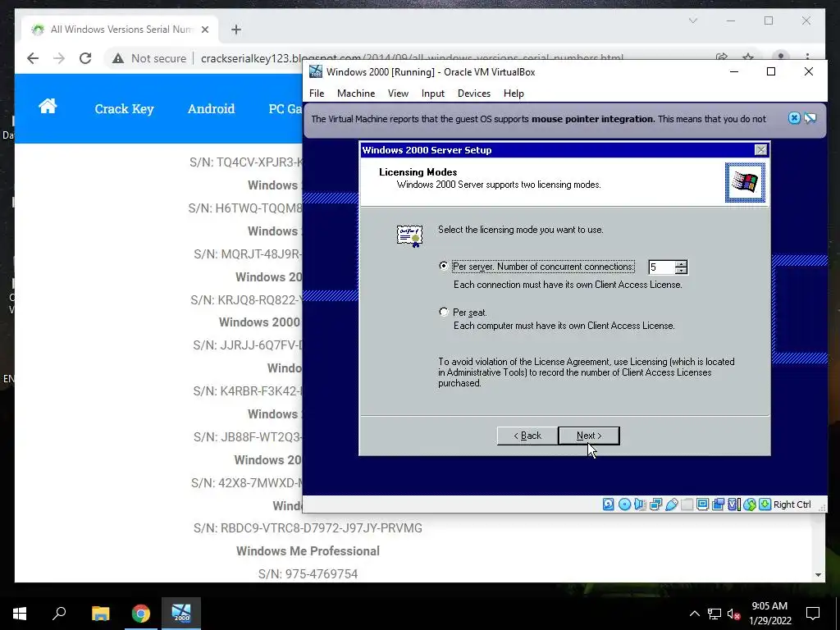Click the USB devices icon in VirtualBox status bar

click(x=671, y=504)
